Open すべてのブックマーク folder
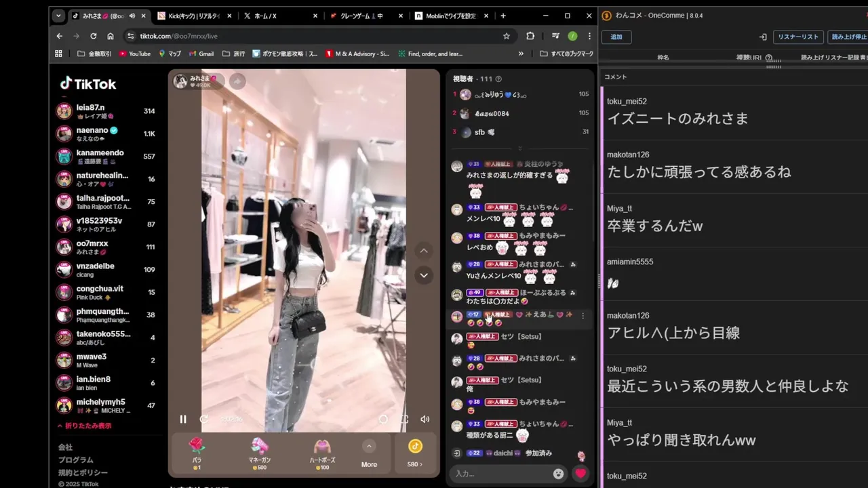 pos(567,54)
